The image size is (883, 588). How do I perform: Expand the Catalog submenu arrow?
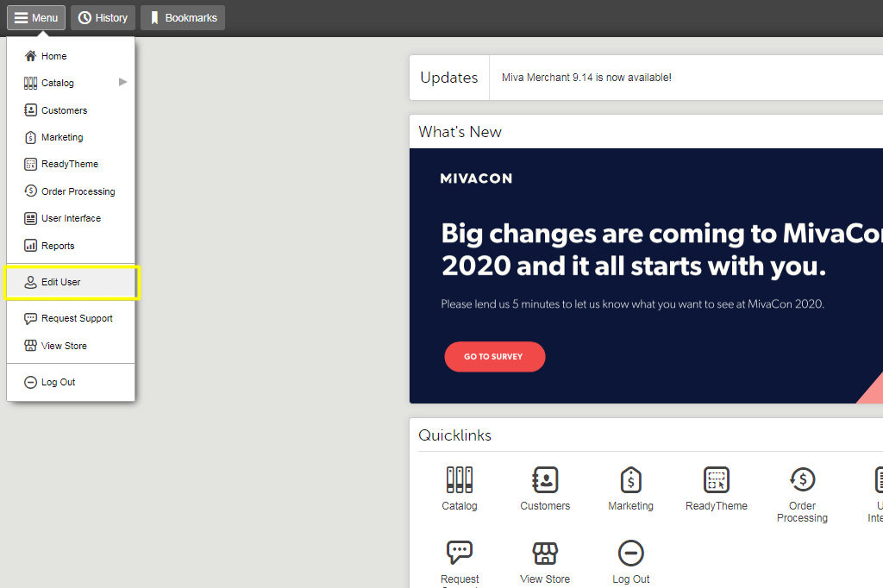click(x=122, y=82)
